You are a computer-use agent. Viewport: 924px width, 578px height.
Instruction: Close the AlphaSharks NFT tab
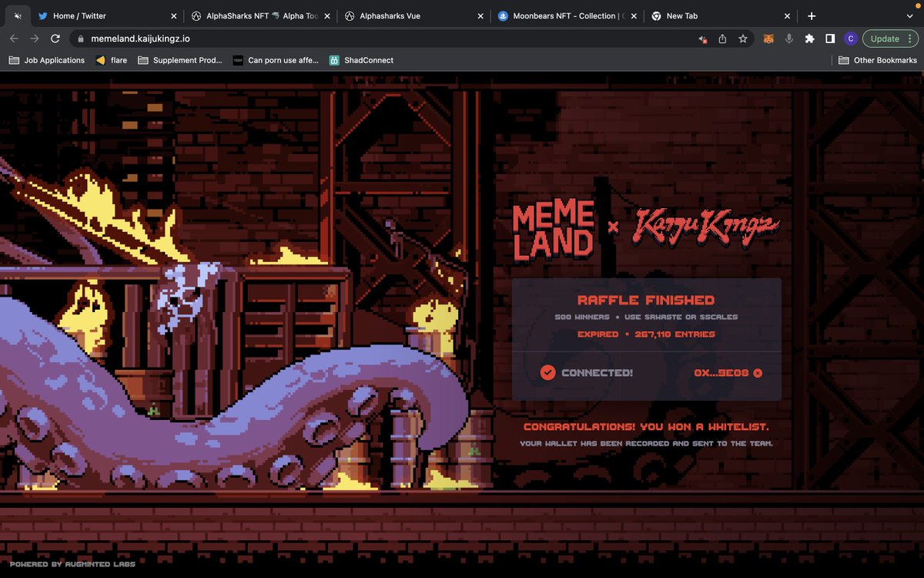tap(326, 16)
